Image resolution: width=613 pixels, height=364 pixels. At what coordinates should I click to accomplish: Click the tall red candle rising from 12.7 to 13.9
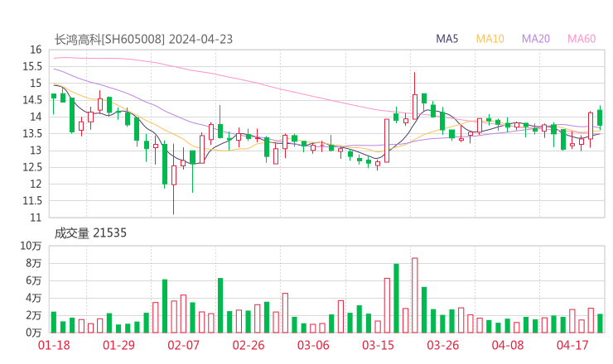[387, 141]
